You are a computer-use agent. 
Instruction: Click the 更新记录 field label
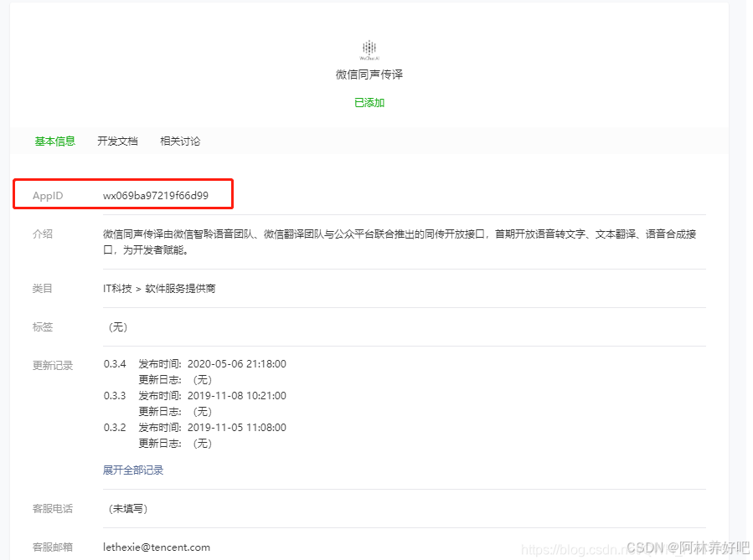(x=52, y=365)
